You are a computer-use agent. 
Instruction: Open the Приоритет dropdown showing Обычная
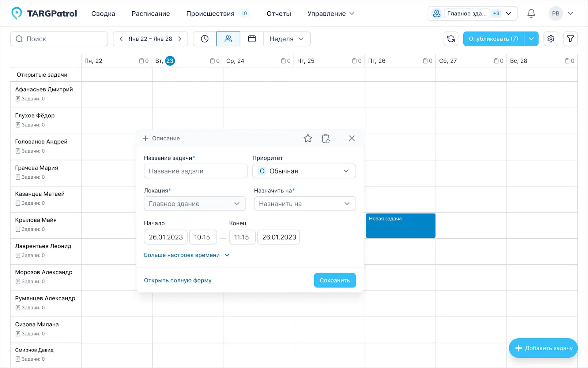click(304, 171)
